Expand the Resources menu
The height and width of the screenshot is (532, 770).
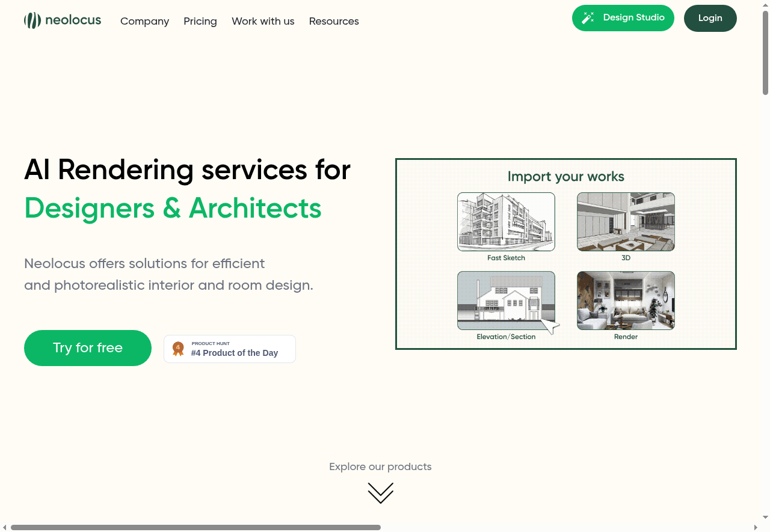click(334, 21)
